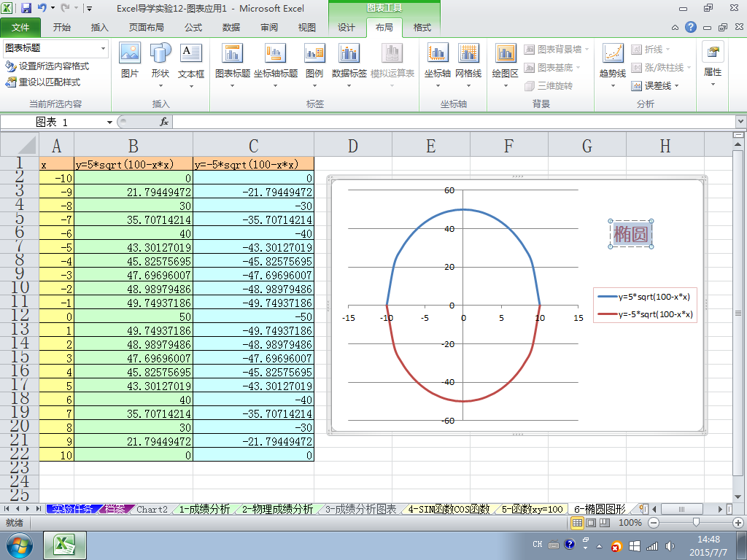The image size is (747, 560).
Task: Select the red lower ellipse series curve
Action: 462,401
